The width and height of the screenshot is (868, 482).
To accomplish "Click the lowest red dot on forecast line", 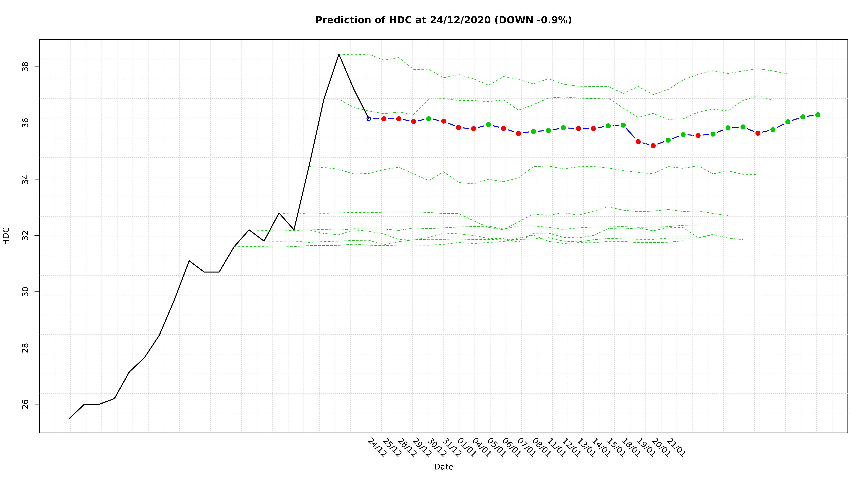I will 653,146.
